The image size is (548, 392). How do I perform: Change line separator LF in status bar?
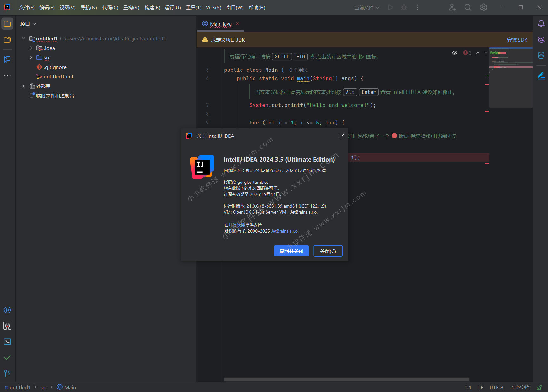481,388
